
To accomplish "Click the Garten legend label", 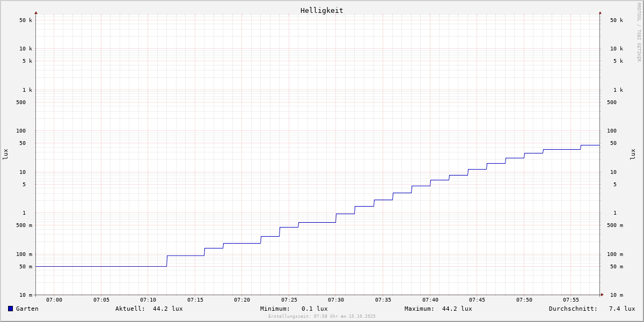I will click(27, 309).
